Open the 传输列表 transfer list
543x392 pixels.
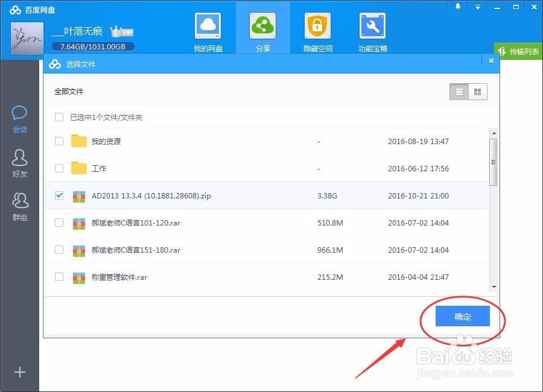[x=520, y=52]
